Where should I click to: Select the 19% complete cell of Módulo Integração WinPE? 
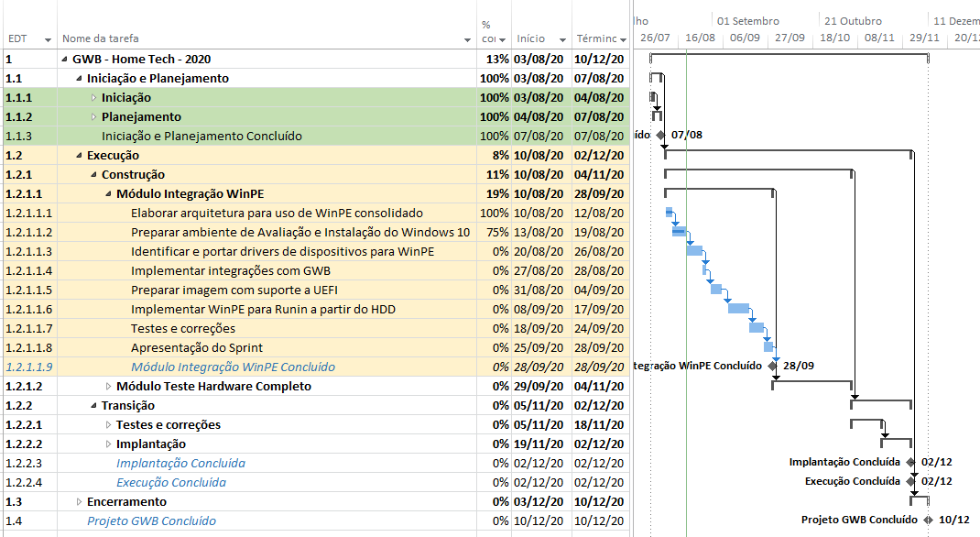tap(495, 194)
